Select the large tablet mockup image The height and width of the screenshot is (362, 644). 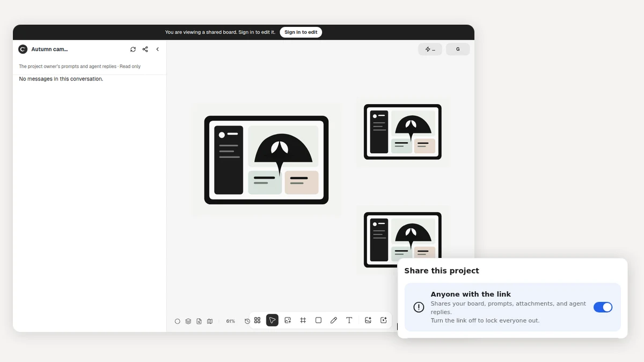pos(266,160)
